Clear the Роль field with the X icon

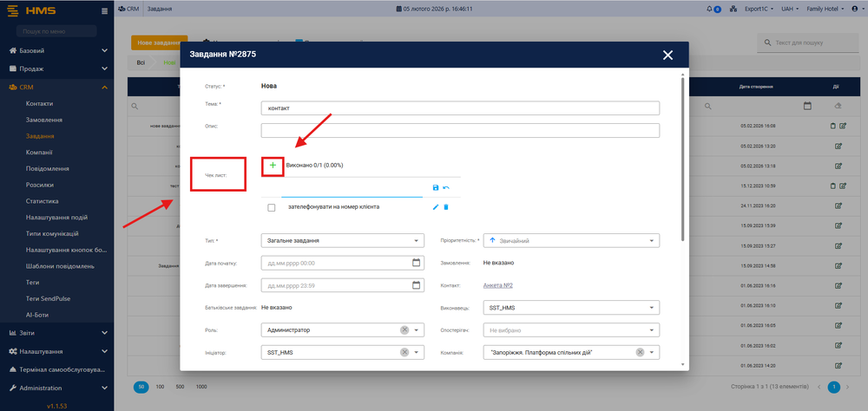404,330
